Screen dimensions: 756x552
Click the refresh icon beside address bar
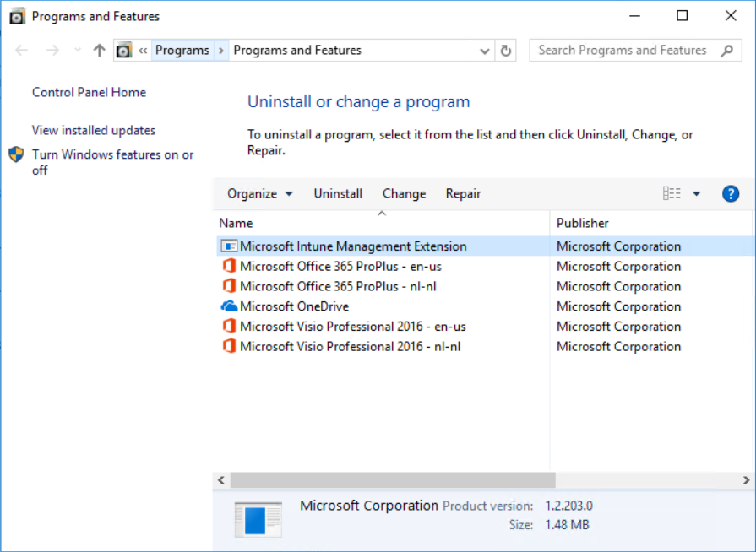(505, 50)
